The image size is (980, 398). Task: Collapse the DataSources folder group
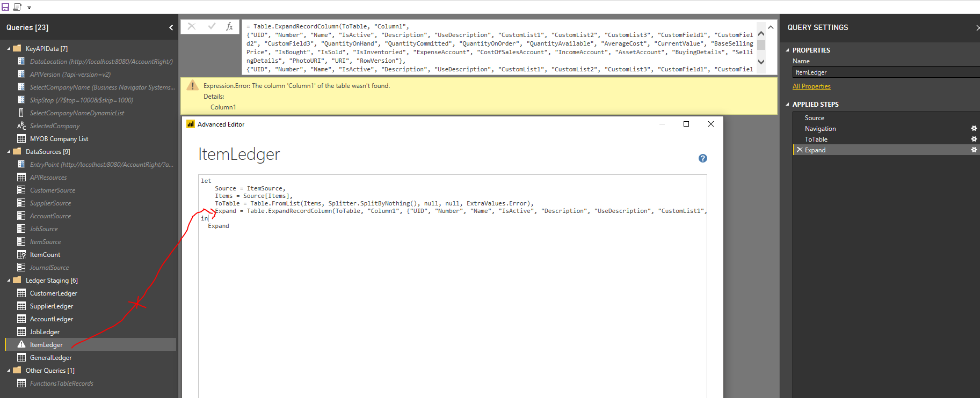[9, 152]
